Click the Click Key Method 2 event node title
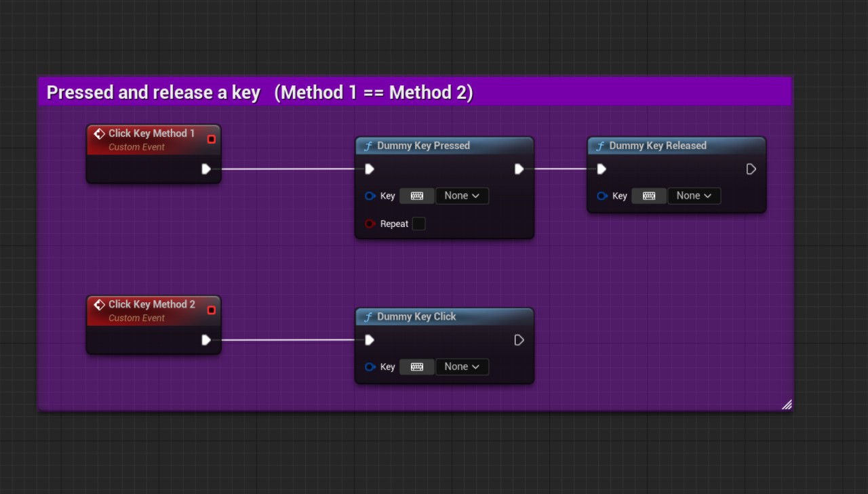 pyautogui.click(x=151, y=304)
